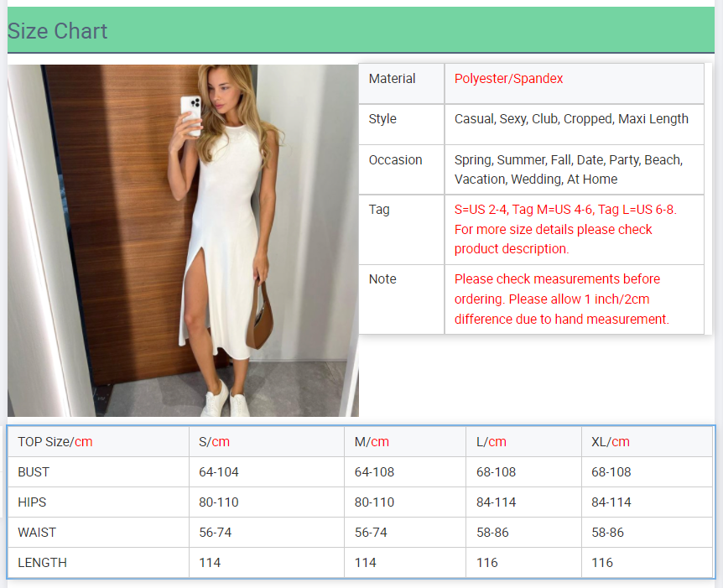This screenshot has width=723, height=588.
Task: Click the Occasion row label
Action: (x=395, y=160)
